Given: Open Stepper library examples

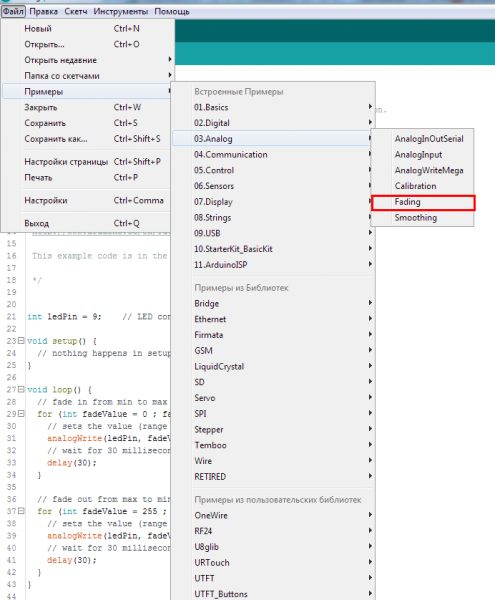Looking at the screenshot, I should click(x=273, y=429).
